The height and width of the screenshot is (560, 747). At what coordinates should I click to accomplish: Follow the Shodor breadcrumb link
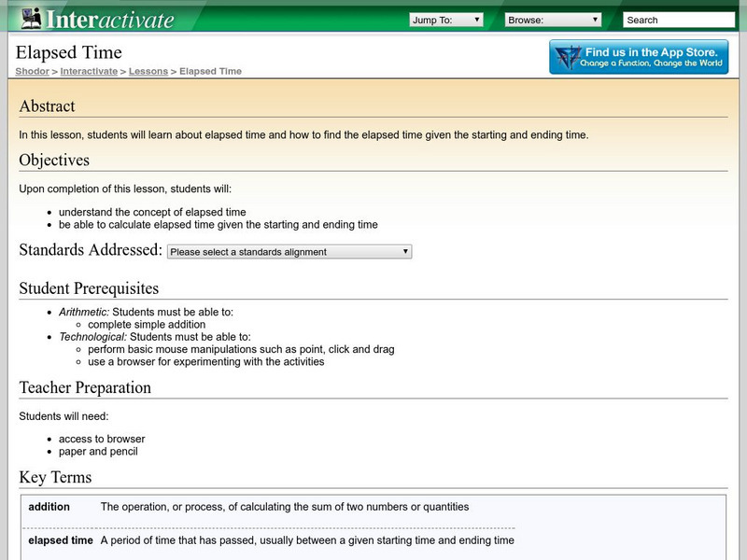(32, 72)
